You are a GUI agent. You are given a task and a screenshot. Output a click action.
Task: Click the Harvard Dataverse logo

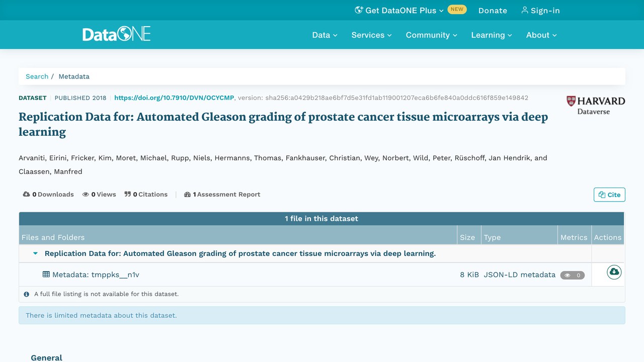[x=596, y=106]
